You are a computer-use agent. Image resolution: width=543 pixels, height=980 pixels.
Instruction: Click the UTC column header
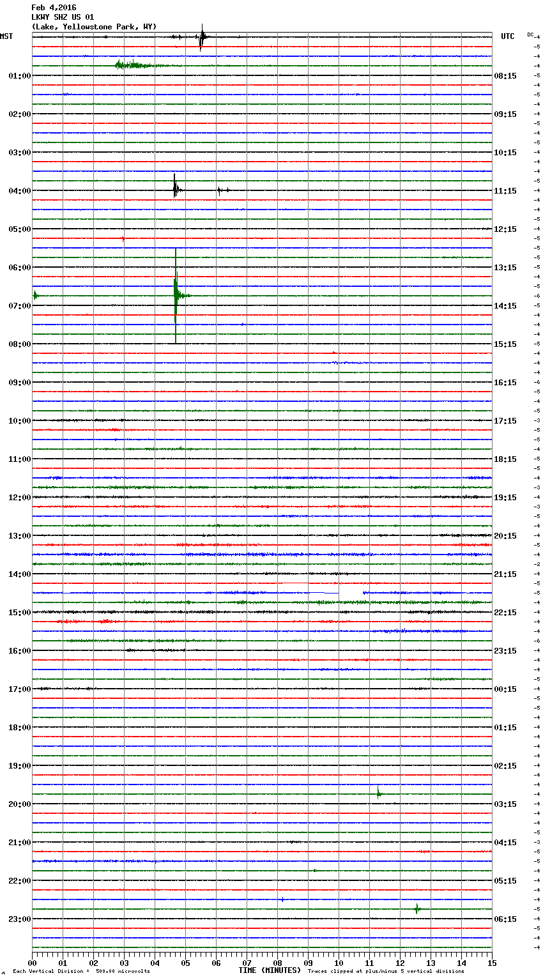pos(507,36)
